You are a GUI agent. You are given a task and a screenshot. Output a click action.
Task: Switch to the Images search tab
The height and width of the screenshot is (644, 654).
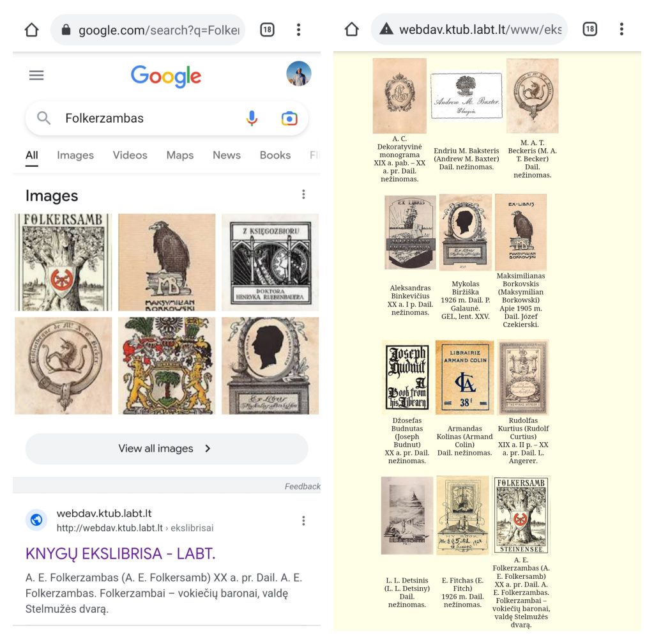point(75,155)
